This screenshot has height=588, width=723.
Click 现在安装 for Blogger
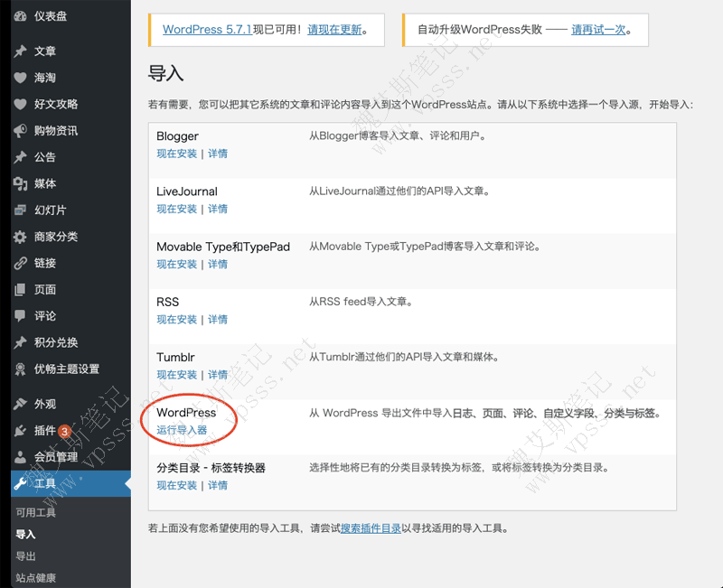tap(177, 154)
